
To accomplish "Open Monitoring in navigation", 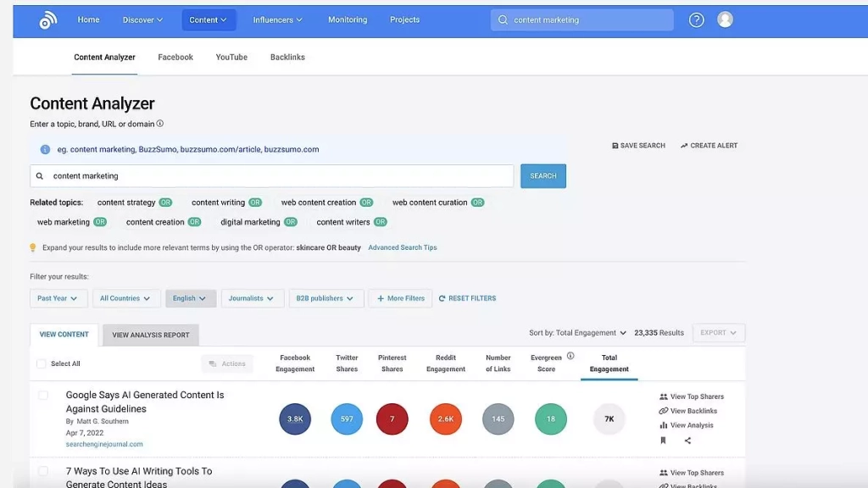I will pos(348,20).
